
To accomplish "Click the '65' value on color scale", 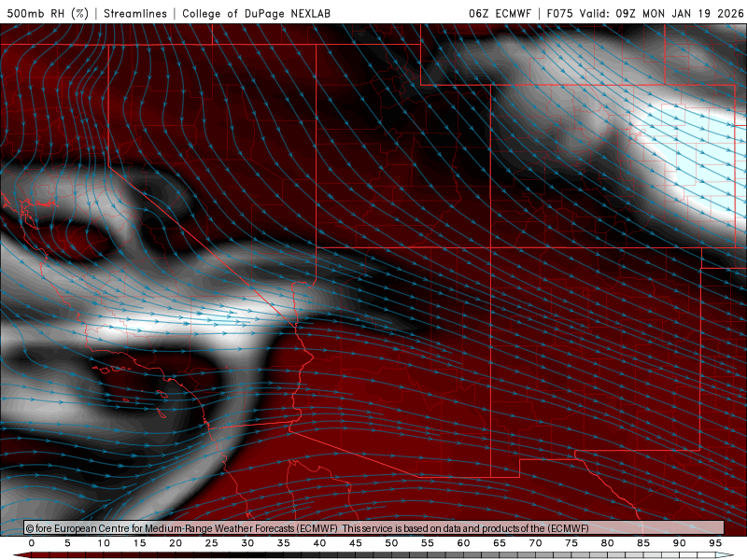I will (500, 543).
